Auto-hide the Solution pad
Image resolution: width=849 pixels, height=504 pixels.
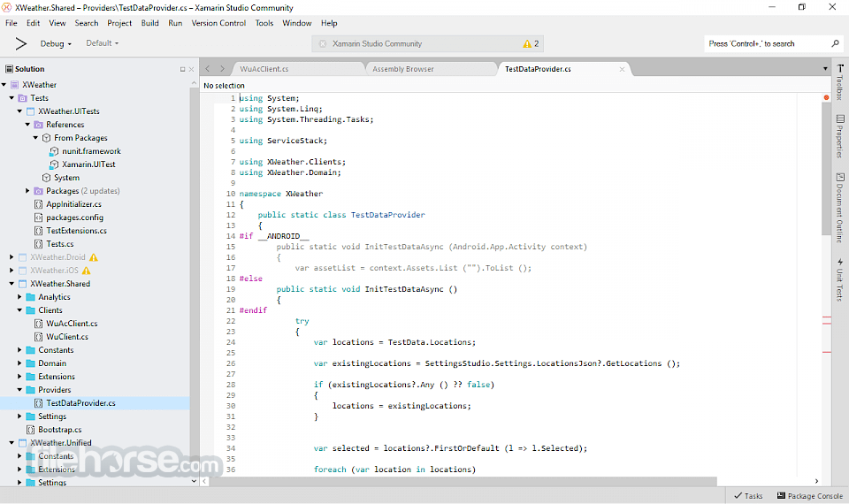[182, 69]
